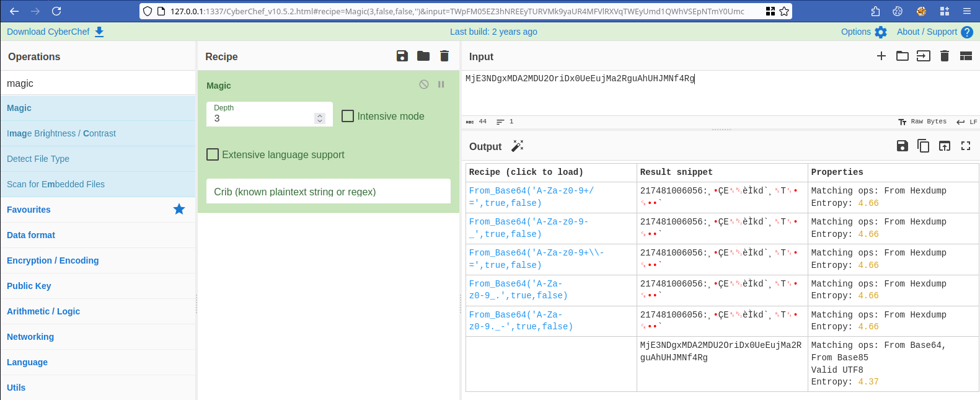
Task: Expand the Utils category
Action: click(x=99, y=388)
